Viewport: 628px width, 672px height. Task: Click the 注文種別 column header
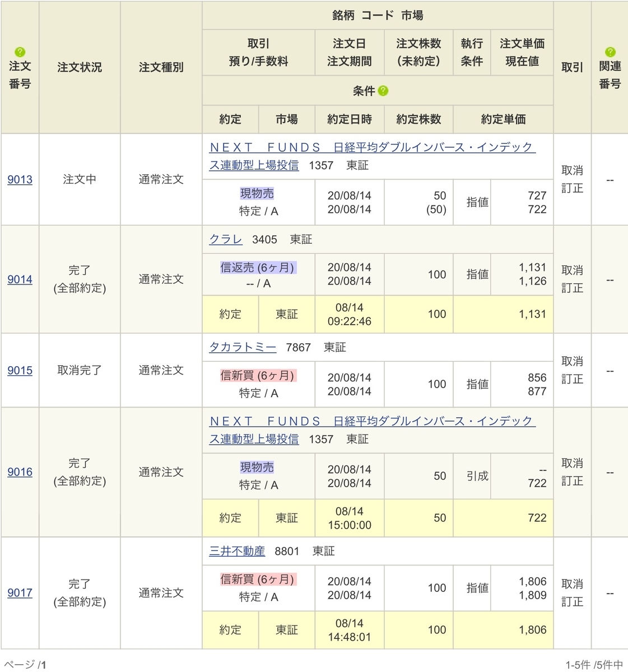coord(161,67)
